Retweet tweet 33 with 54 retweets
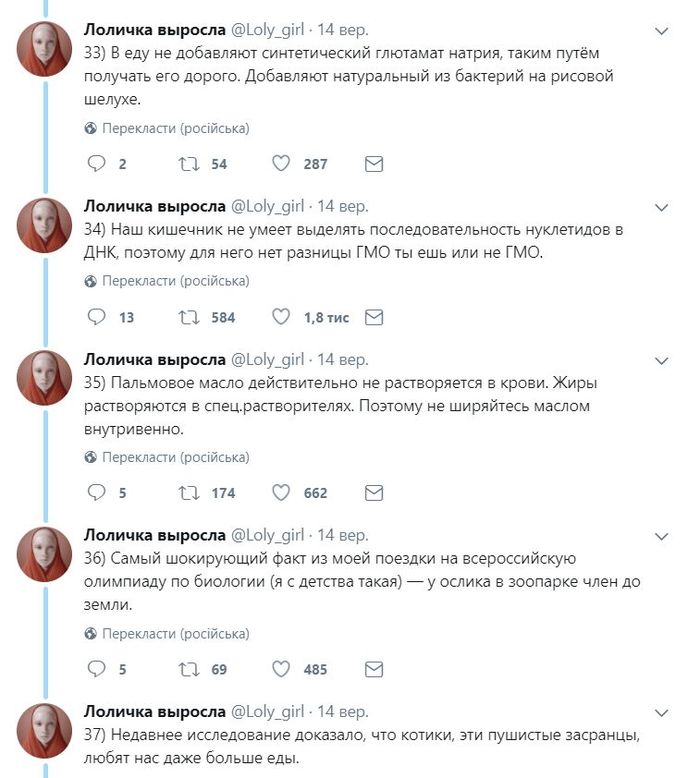Image resolution: width=700 pixels, height=778 pixels. pyautogui.click(x=187, y=164)
